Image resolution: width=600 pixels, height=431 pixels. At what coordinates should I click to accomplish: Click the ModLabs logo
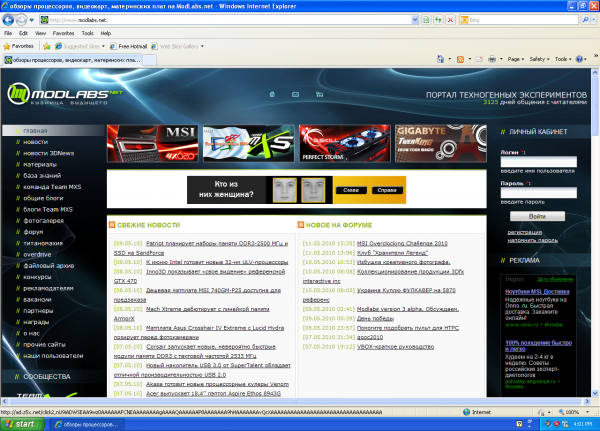[64, 94]
